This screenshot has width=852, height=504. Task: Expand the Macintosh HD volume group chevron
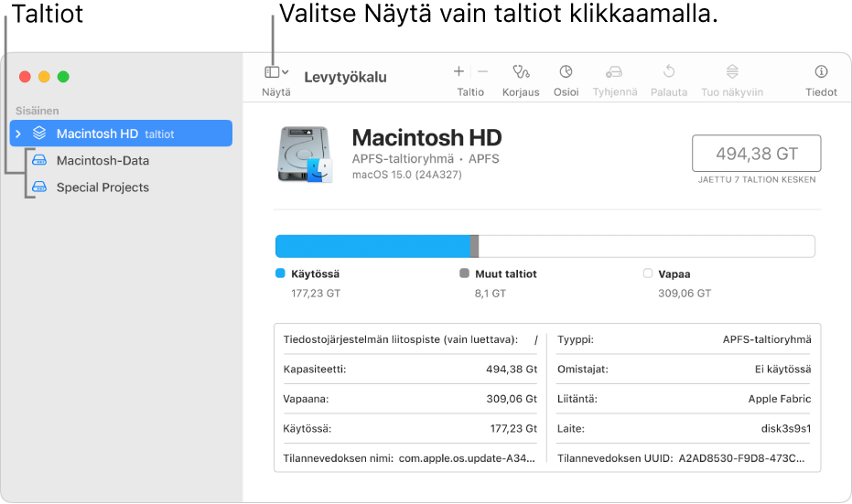pos(18,134)
